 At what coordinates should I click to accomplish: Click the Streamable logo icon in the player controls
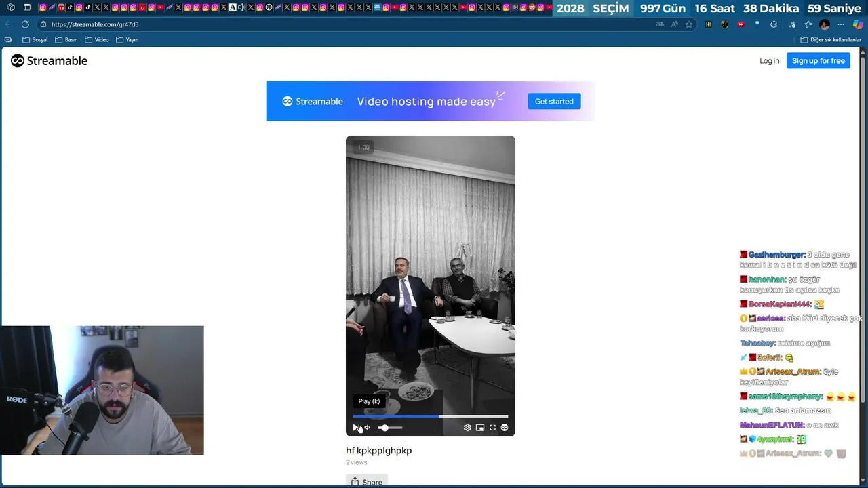click(505, 428)
